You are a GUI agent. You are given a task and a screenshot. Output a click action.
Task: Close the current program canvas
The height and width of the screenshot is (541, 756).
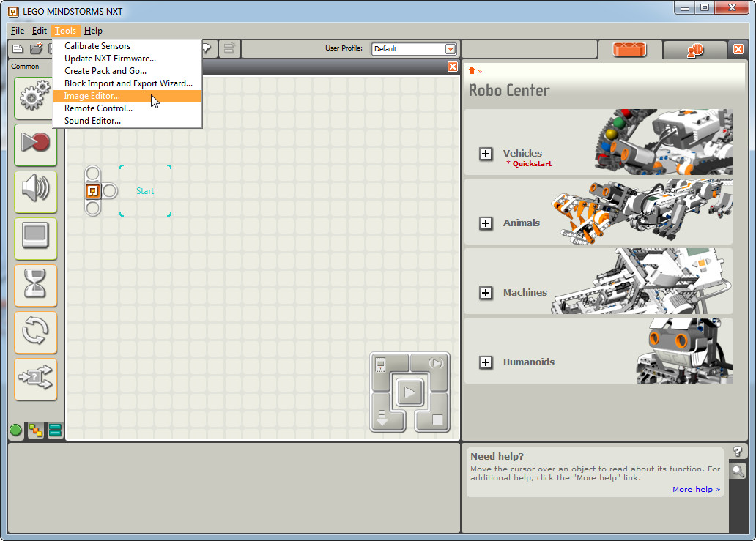tap(452, 67)
